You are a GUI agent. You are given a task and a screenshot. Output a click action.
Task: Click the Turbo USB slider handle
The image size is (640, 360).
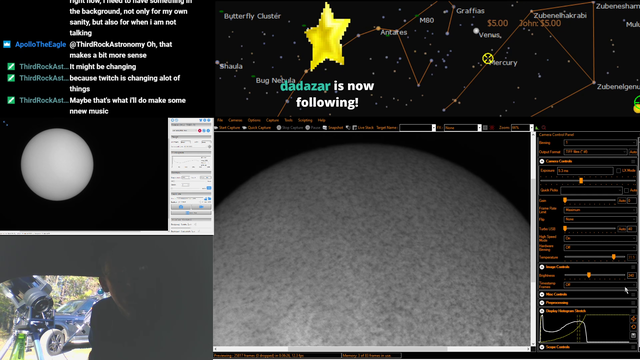point(565,229)
